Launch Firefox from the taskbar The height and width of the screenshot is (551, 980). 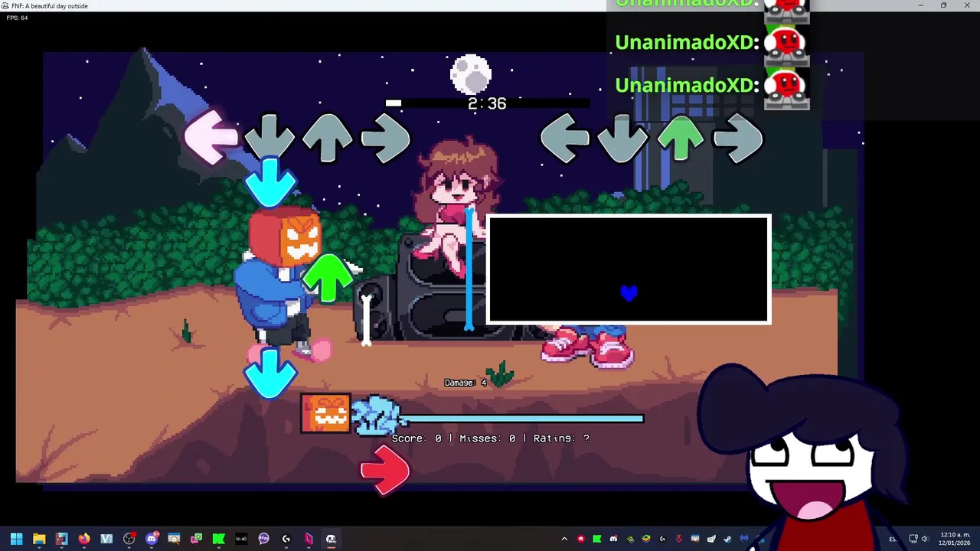(84, 539)
